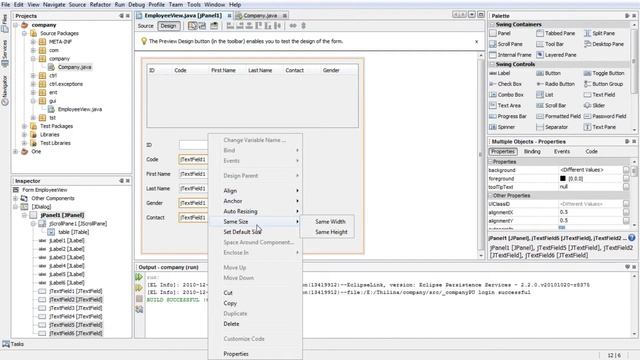This screenshot has width=640, height=360.
Task: Click the ID text field on form
Action: coord(193,144)
